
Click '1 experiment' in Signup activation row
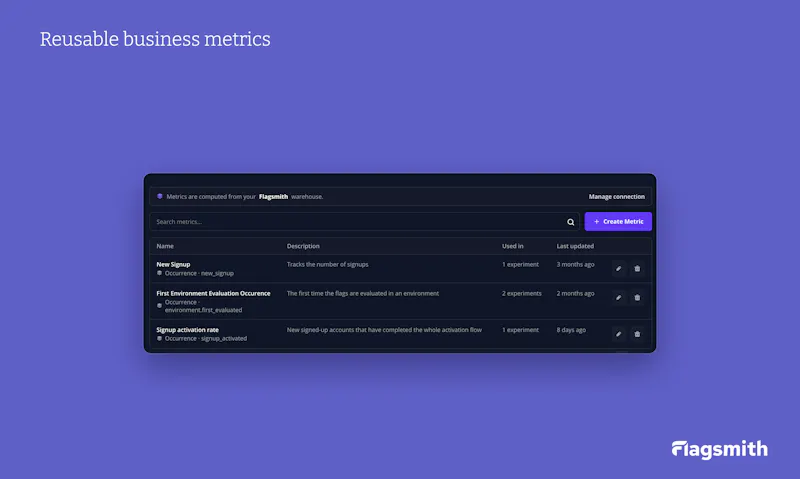click(x=520, y=330)
